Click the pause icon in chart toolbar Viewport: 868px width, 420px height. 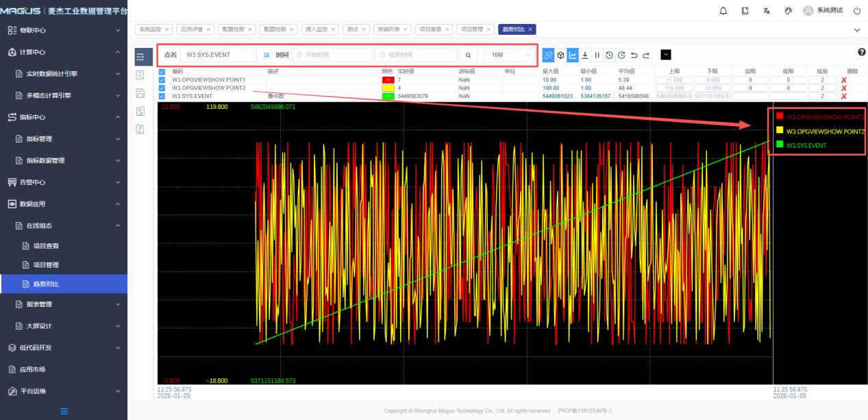click(x=597, y=55)
